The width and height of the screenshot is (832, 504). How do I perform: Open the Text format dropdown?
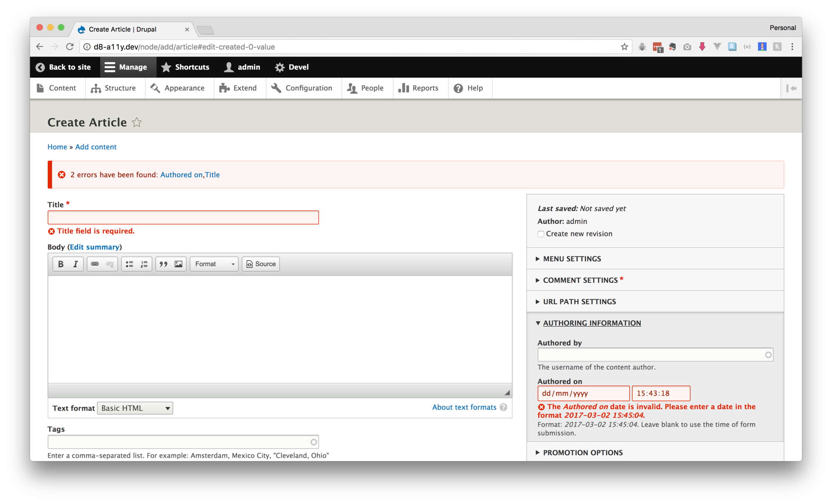135,408
